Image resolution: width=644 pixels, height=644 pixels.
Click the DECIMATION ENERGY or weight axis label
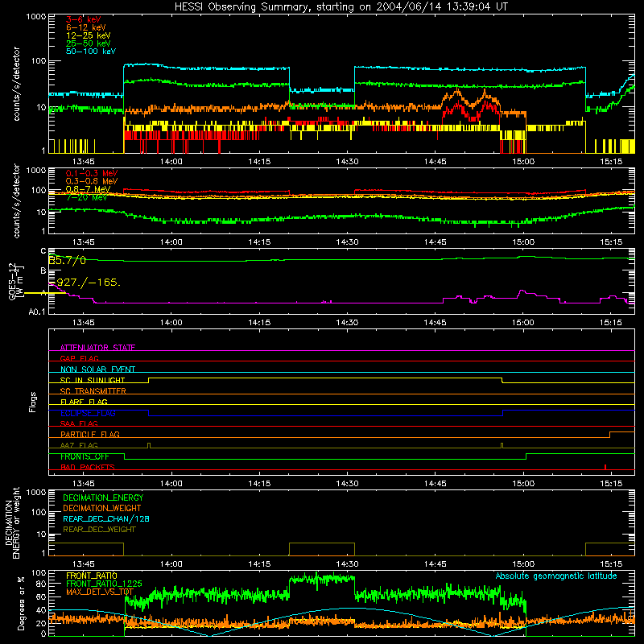[x=12, y=522]
